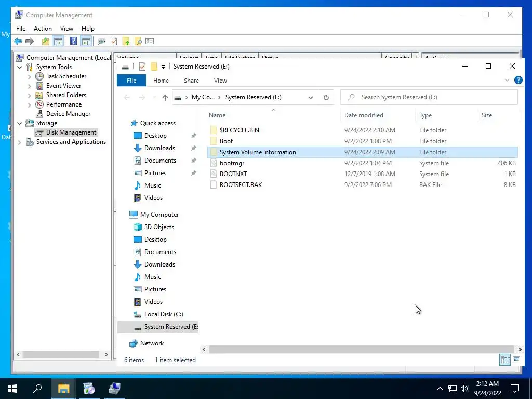Click the Explorer Back navigation arrow
Screen dimensions: 532x399
[x=127, y=97]
